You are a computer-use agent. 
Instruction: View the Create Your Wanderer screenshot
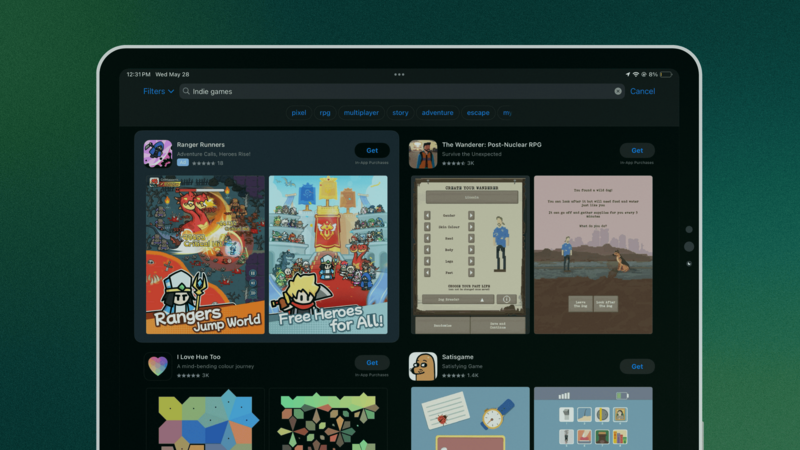coord(470,255)
